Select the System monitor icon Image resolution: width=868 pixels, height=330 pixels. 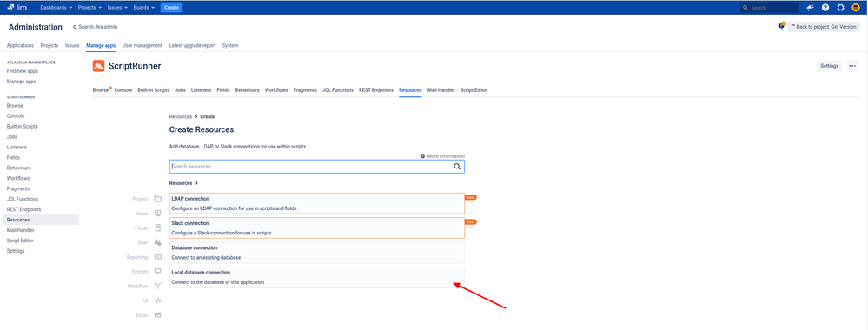(x=158, y=271)
